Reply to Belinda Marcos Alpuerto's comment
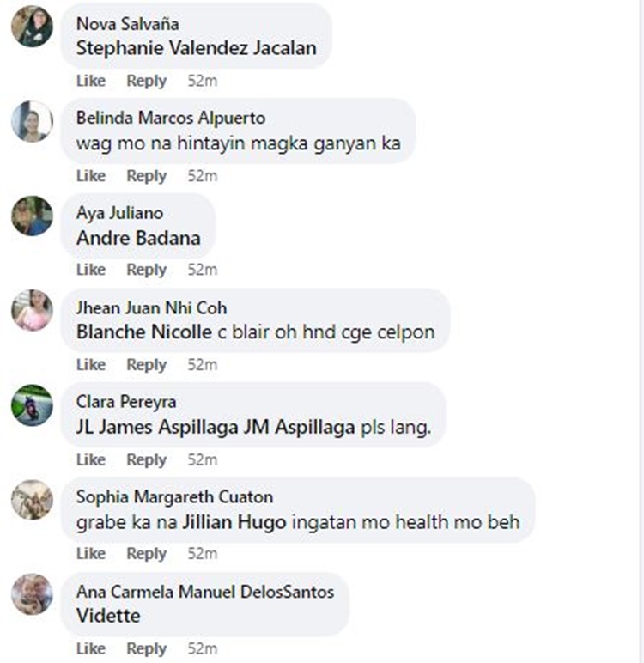644x663 pixels. click(147, 176)
